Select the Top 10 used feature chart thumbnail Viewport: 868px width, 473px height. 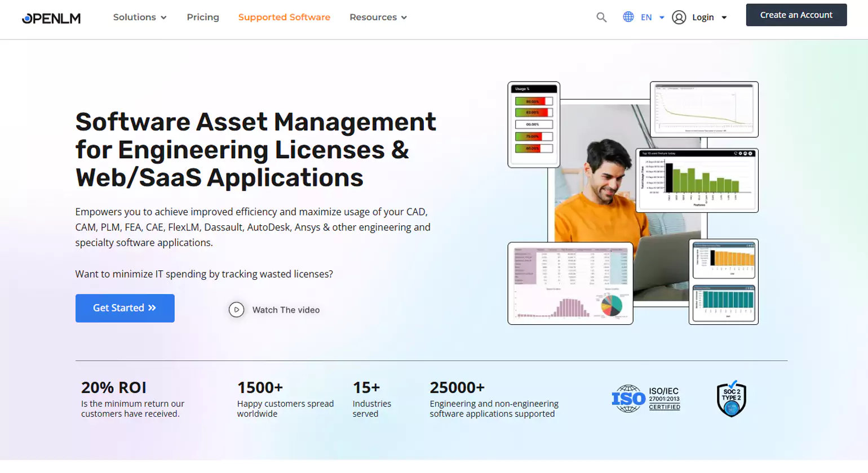[x=698, y=179]
